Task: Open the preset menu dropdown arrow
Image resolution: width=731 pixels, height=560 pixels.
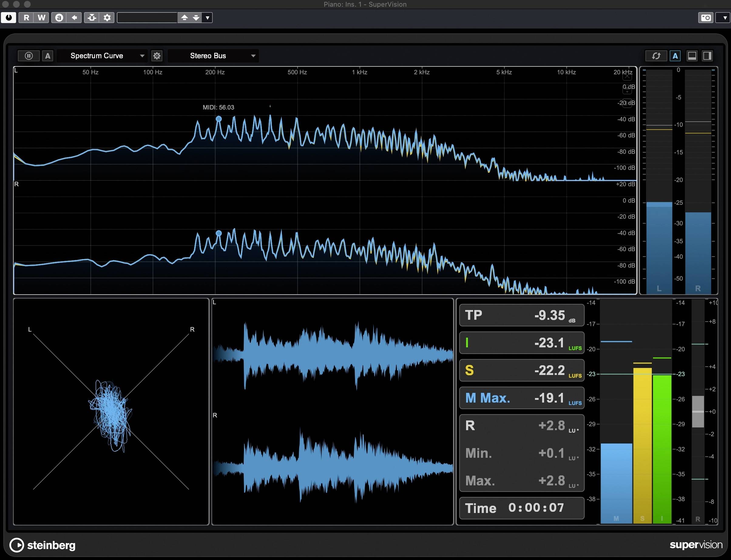Action: coord(208,18)
